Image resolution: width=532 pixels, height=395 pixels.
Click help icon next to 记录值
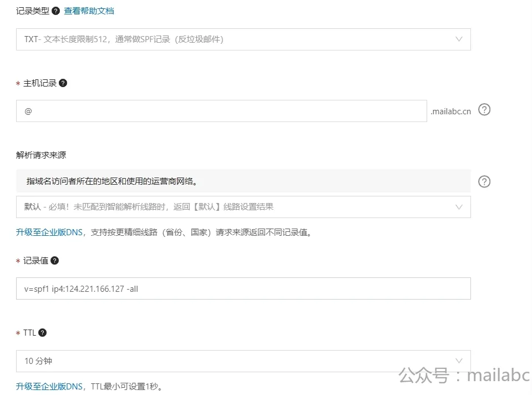[x=54, y=261]
